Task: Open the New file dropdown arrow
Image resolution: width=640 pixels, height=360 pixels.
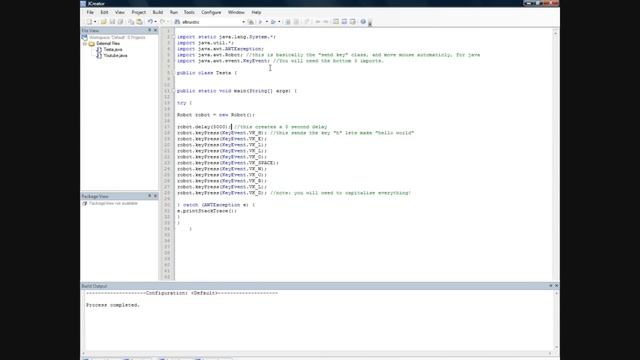Action: click(95, 22)
